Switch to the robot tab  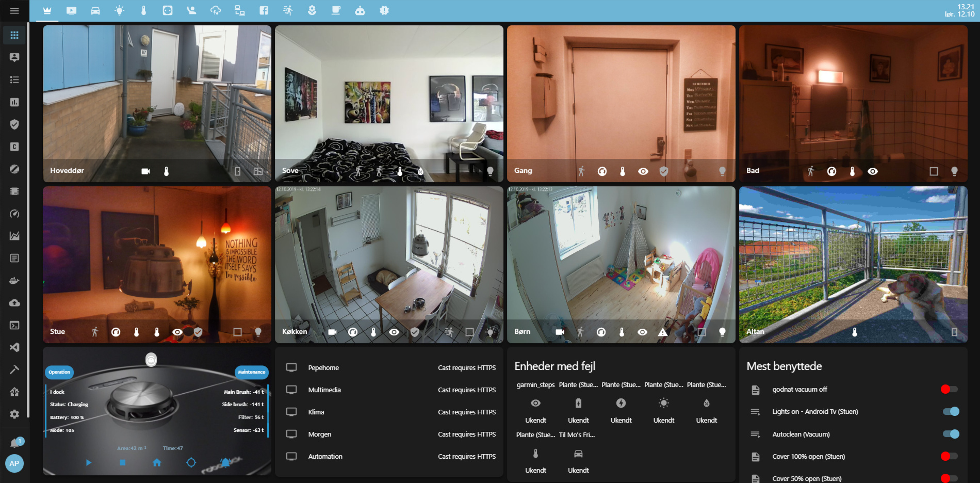[360, 10]
